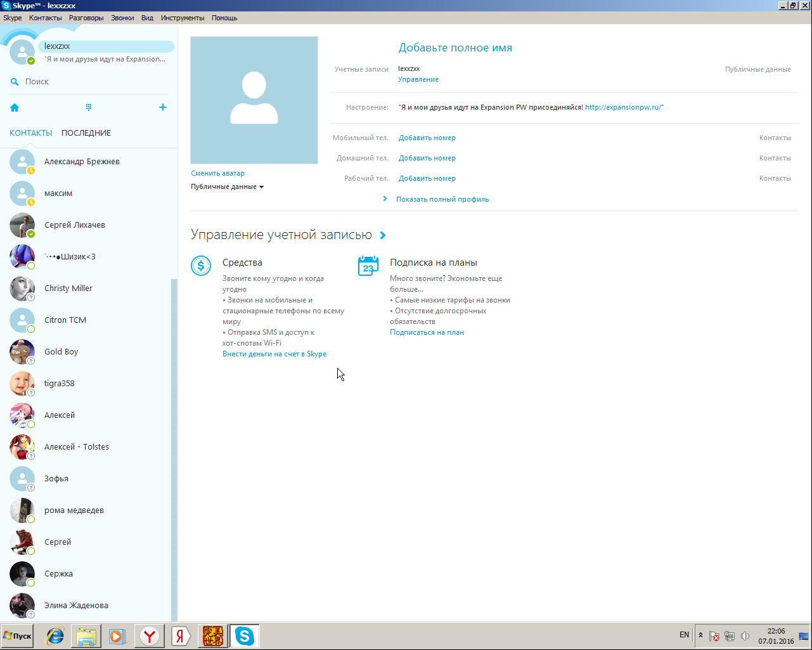Click the search magnifier icon
Screen dimensions: 812x650
(14, 82)
